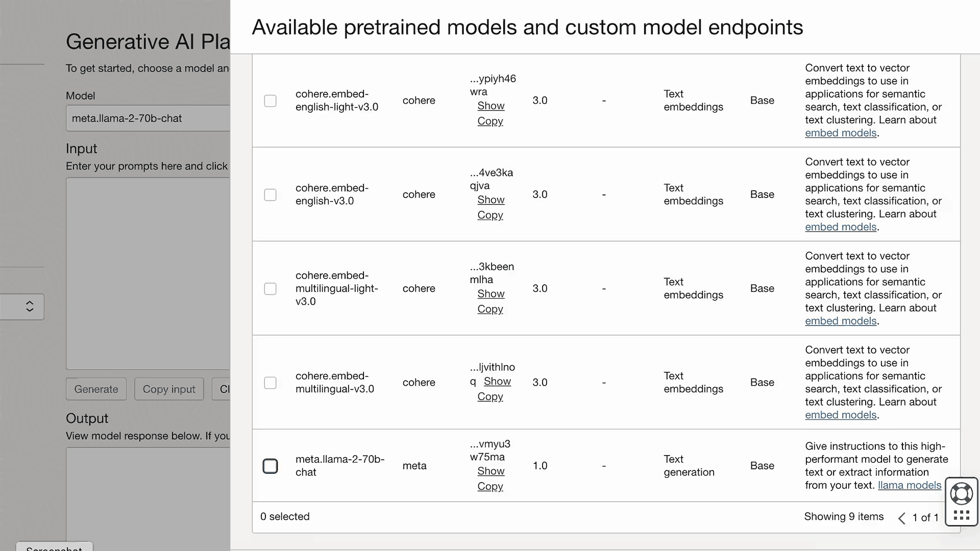Viewport: 980px width, 551px height.
Task: Click the up-down chevron toggle on left panel
Action: point(29,307)
